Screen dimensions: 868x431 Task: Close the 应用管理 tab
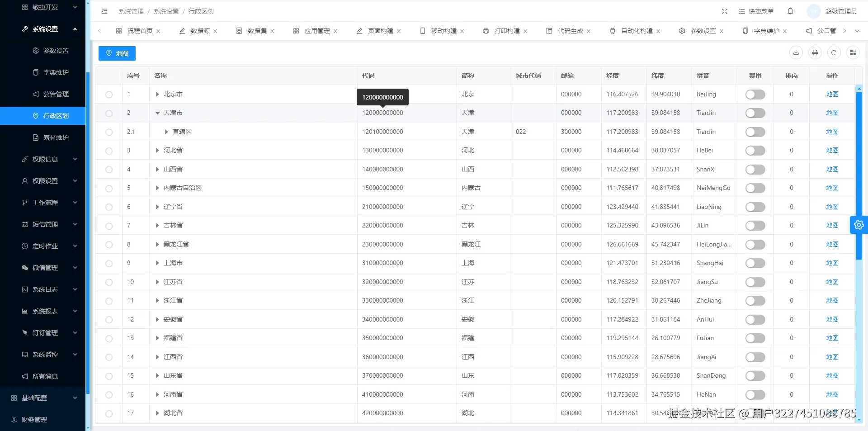coord(335,31)
